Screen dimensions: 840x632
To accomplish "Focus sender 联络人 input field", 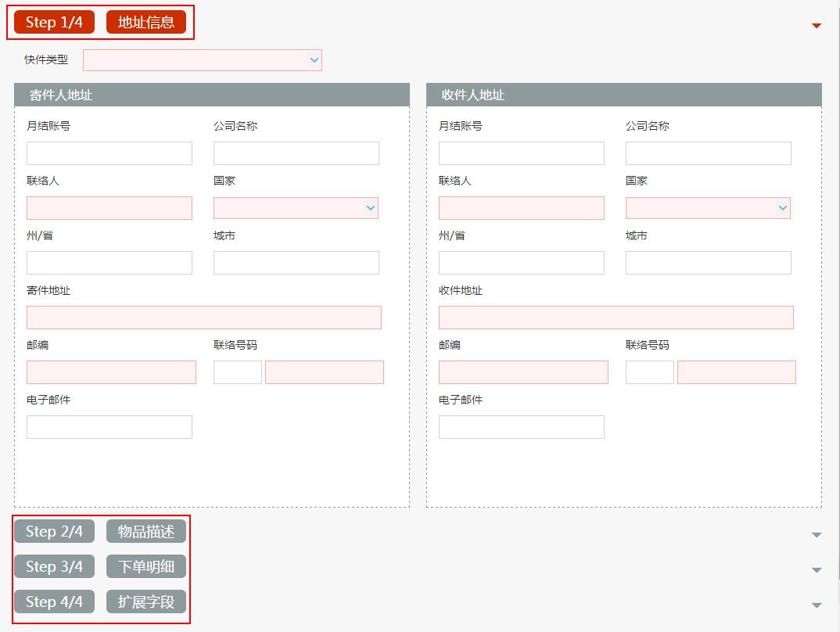I will tap(109, 208).
